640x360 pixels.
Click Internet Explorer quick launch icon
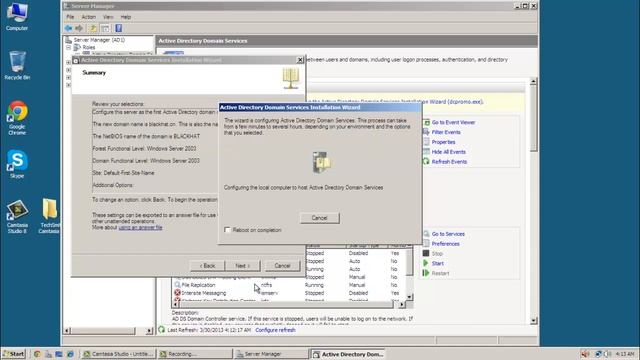pos(70,354)
